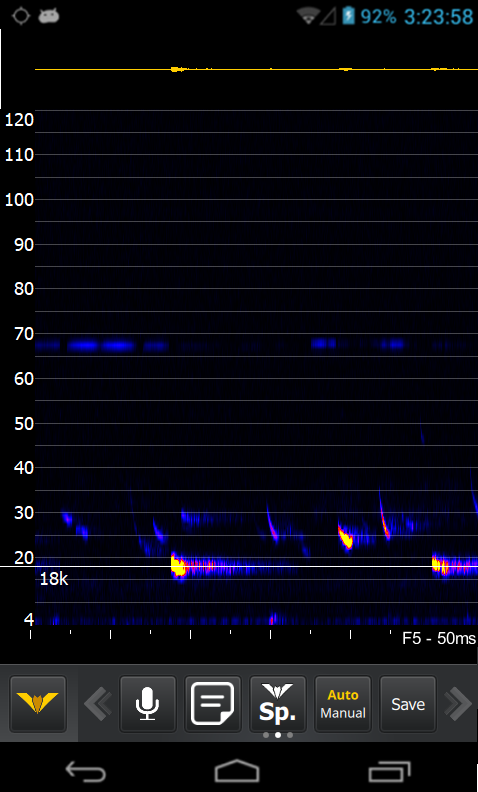Viewport: 478px width, 792px height.
Task: Tap the yellow bat logo button
Action: pyautogui.click(x=38, y=704)
